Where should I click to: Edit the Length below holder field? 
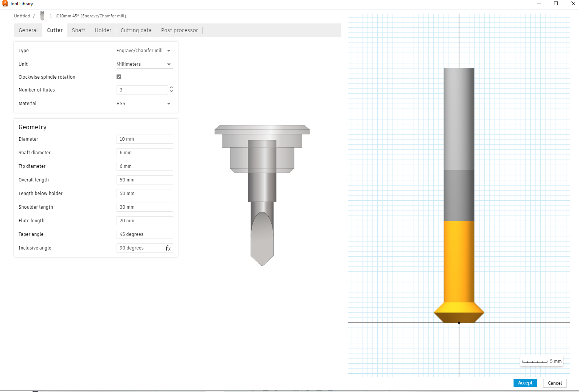coord(145,194)
